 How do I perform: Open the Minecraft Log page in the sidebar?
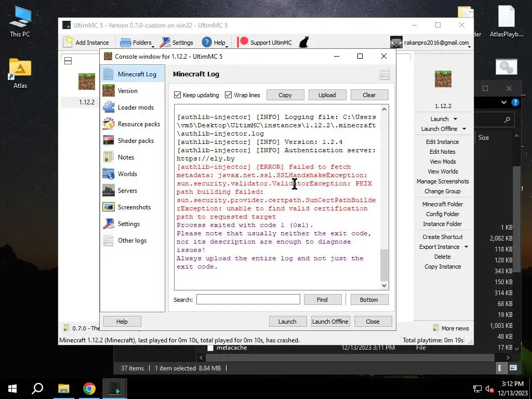[132, 74]
